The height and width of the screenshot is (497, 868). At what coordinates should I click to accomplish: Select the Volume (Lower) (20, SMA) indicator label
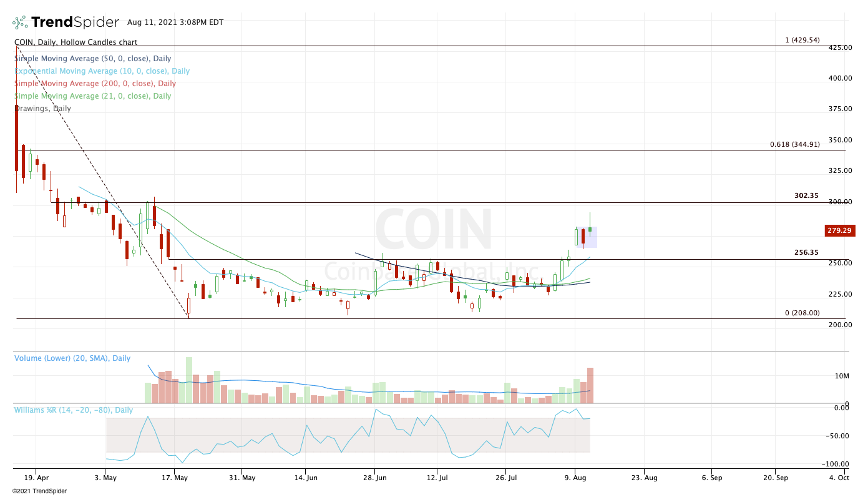coord(72,358)
